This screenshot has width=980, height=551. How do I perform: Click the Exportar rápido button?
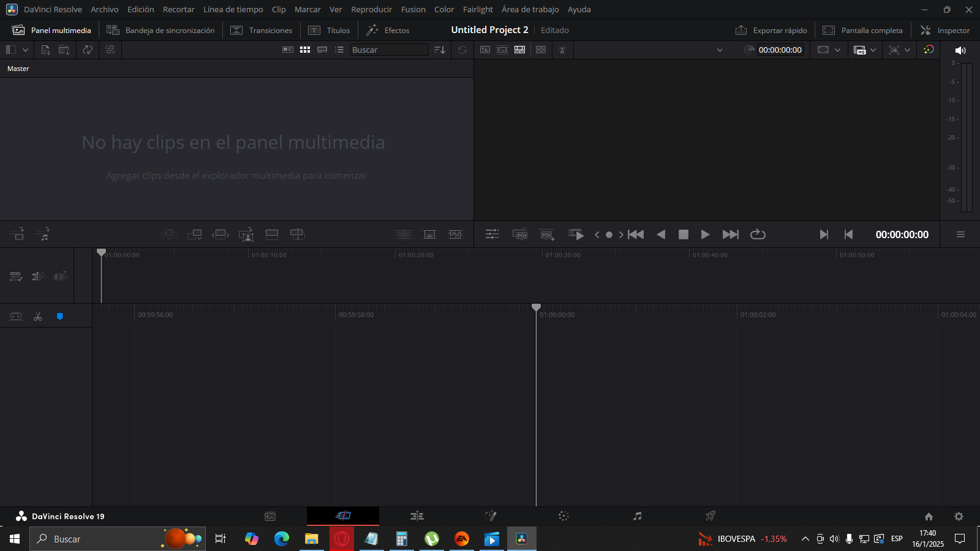[771, 30]
